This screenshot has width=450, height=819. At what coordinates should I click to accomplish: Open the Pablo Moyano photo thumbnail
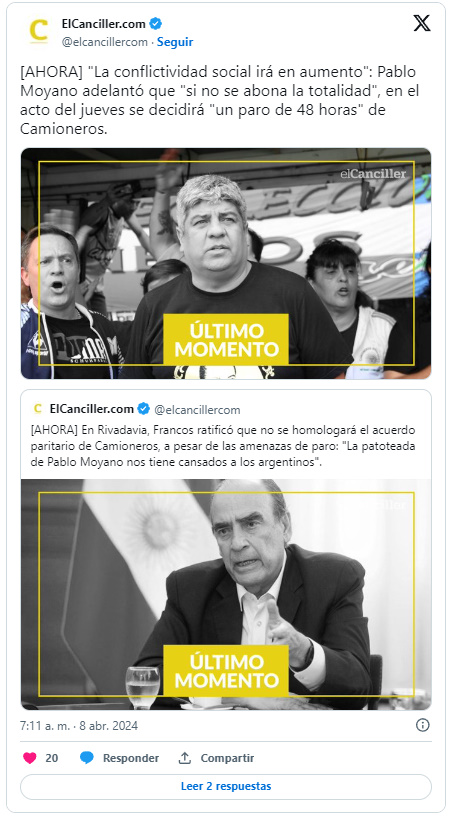coord(226,263)
